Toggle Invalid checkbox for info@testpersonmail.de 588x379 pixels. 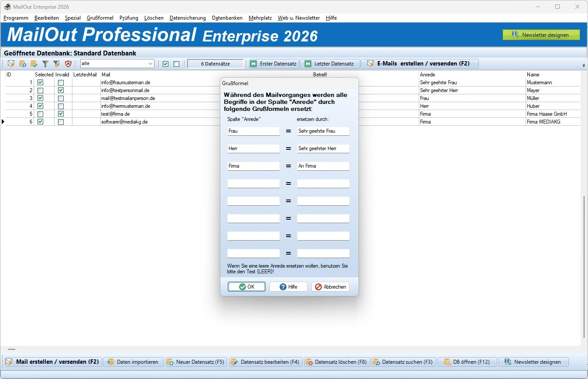61,90
